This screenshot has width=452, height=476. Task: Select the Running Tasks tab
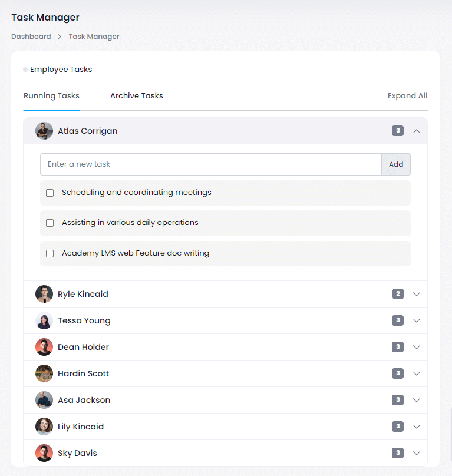pos(51,96)
